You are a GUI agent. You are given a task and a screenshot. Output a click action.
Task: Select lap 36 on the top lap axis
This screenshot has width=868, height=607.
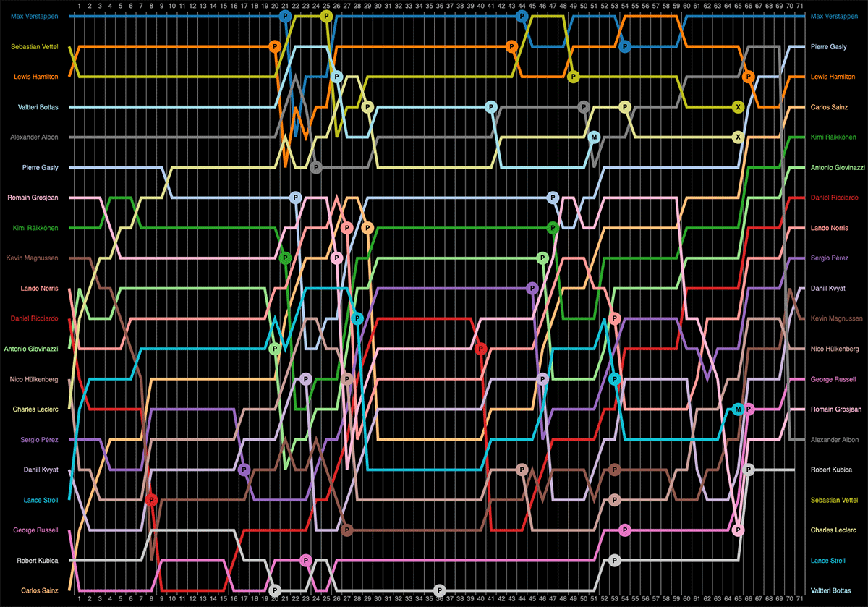(x=439, y=5)
